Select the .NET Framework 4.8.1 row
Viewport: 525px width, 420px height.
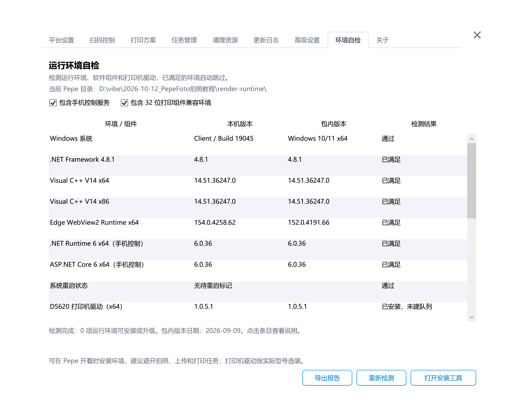click(x=258, y=166)
